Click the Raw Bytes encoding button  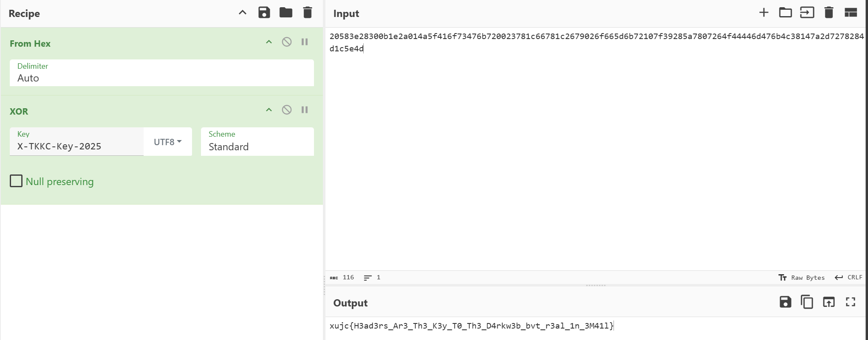(802, 278)
